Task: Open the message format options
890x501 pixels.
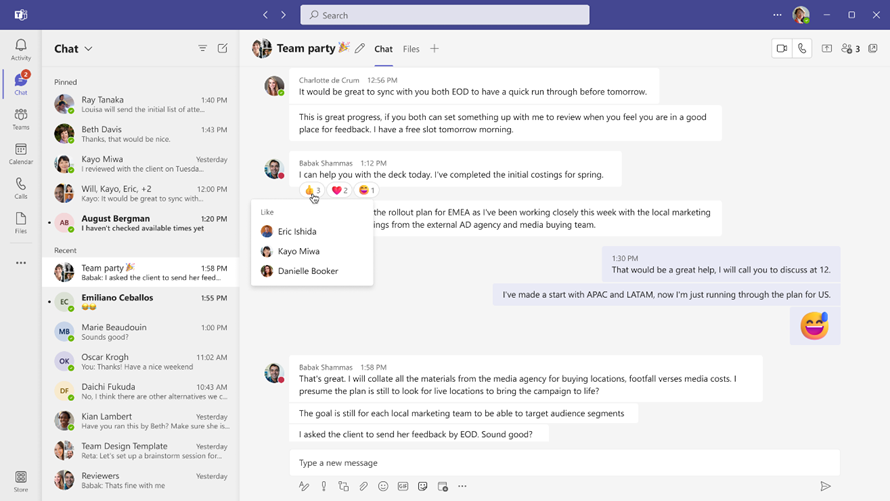Action: (x=304, y=486)
